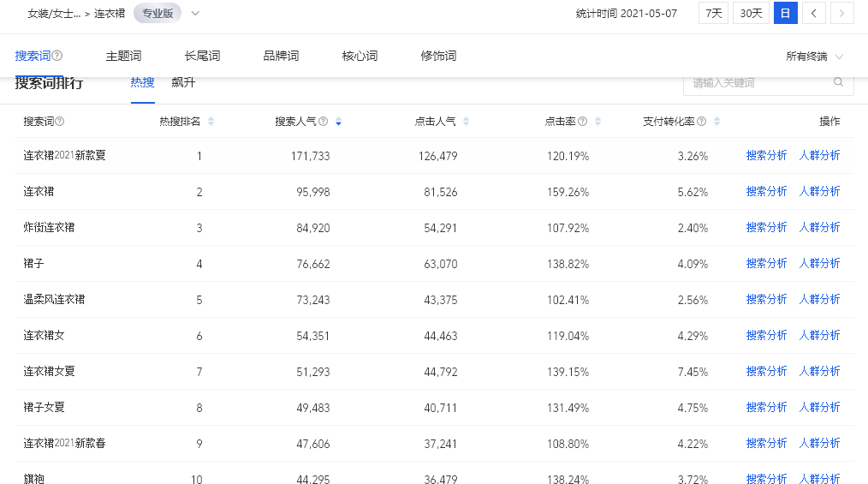Click help icon beside 点击率 header
The height and width of the screenshot is (484, 868).
click(582, 122)
